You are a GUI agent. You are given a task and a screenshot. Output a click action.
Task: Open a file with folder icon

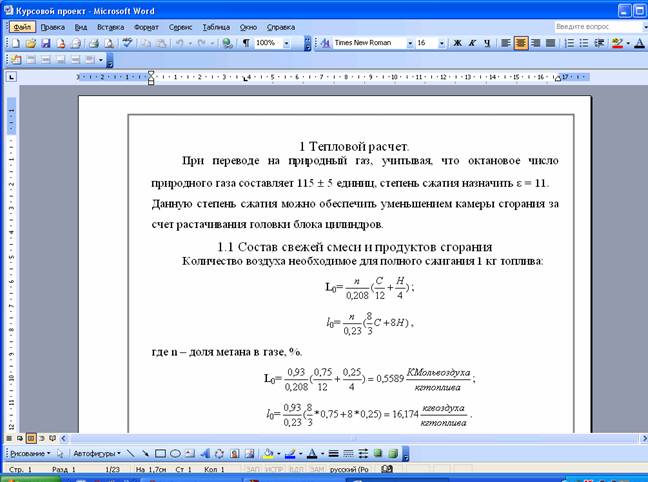pos(31,43)
